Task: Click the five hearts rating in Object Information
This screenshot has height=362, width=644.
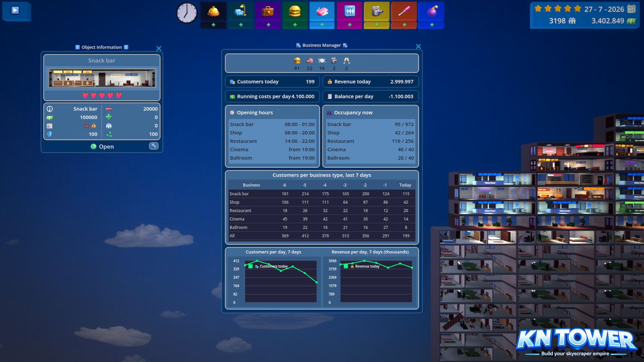Action: click(x=102, y=96)
